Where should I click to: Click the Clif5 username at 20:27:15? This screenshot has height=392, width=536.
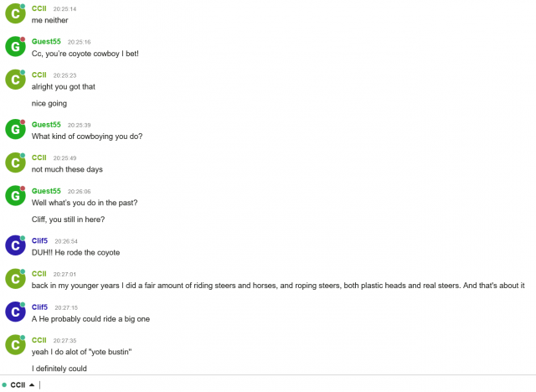coord(39,307)
